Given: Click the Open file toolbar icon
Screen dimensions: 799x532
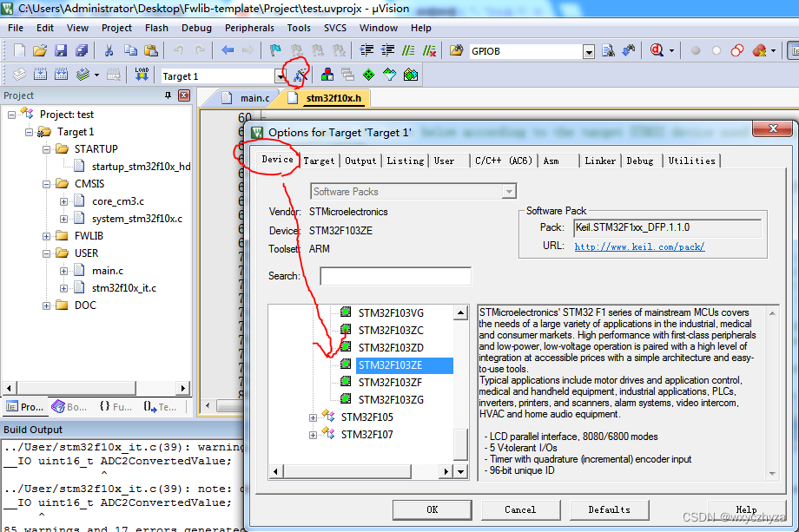Looking at the screenshot, I should pos(40,50).
